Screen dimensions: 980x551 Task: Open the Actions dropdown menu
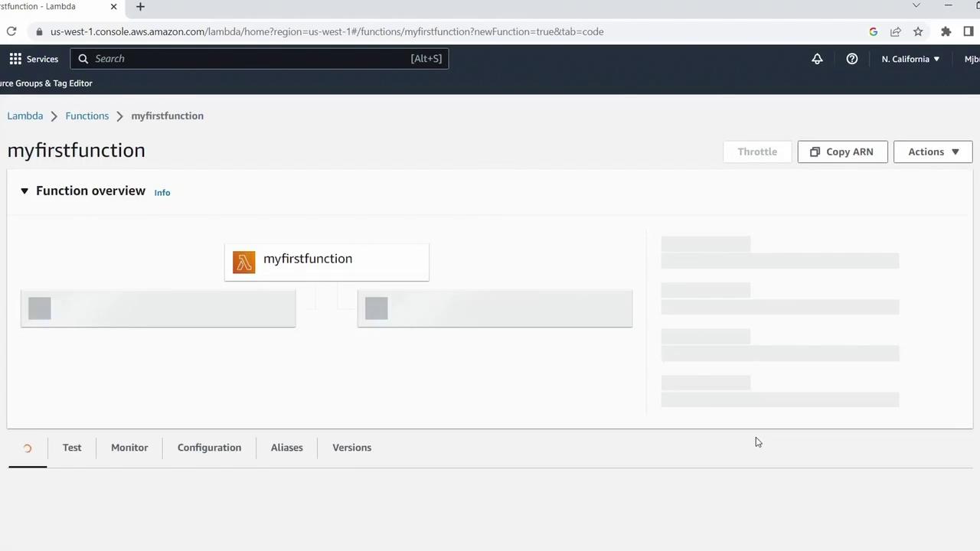933,152
